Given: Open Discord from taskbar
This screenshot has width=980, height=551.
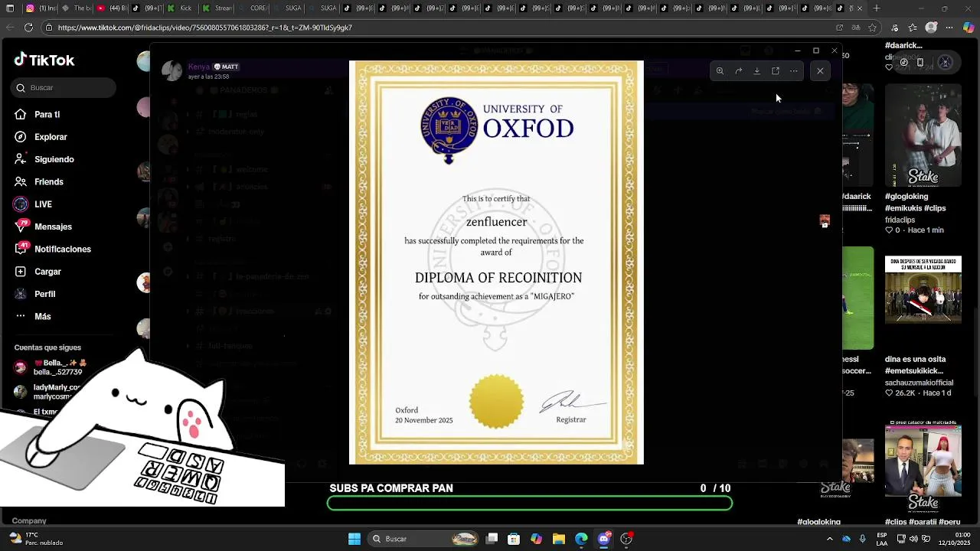Looking at the screenshot, I should click(604, 539).
